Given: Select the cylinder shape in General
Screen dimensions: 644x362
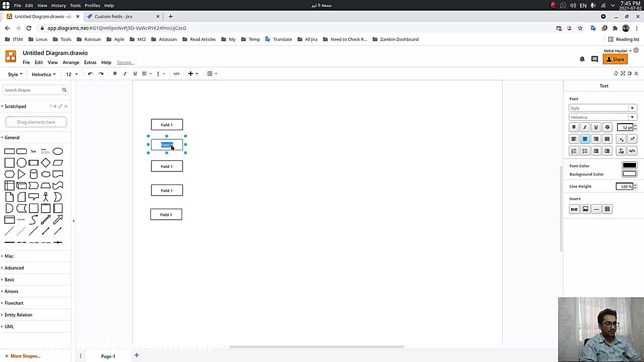Looking at the screenshot, I should pyautogui.click(x=34, y=174).
